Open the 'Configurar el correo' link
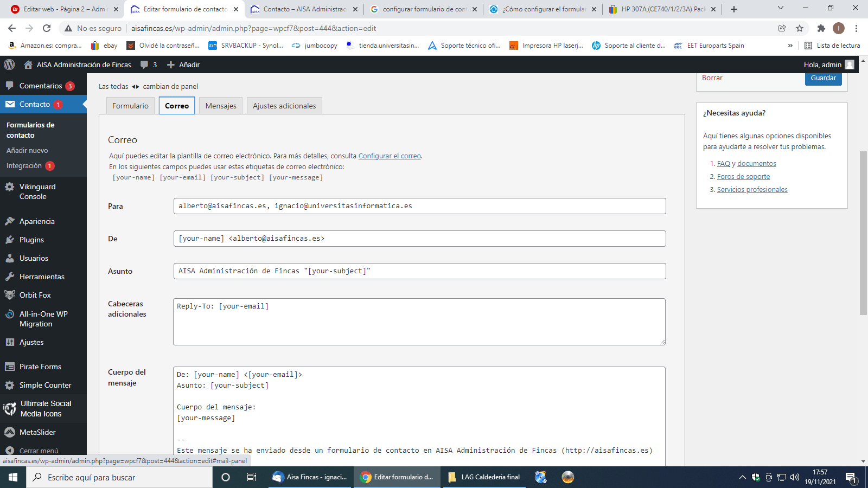 pyautogui.click(x=390, y=156)
